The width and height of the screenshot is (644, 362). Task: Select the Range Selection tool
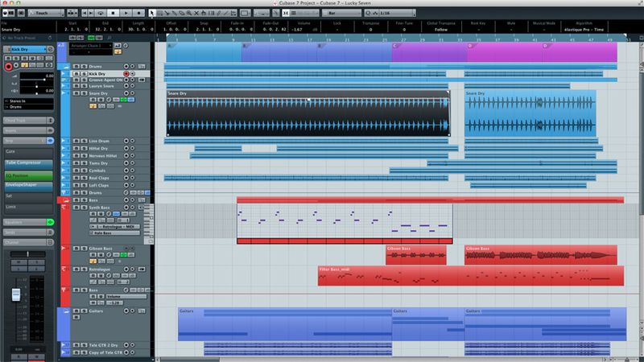[159, 13]
